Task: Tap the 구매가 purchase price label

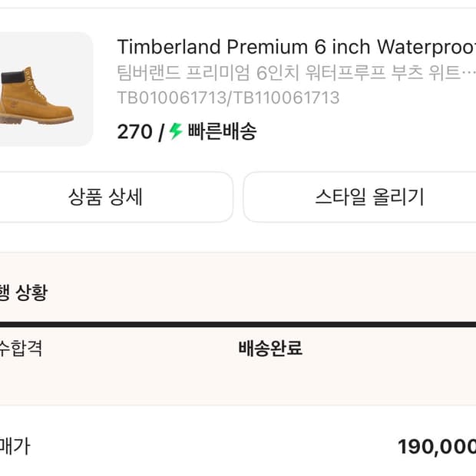Action: point(14,446)
